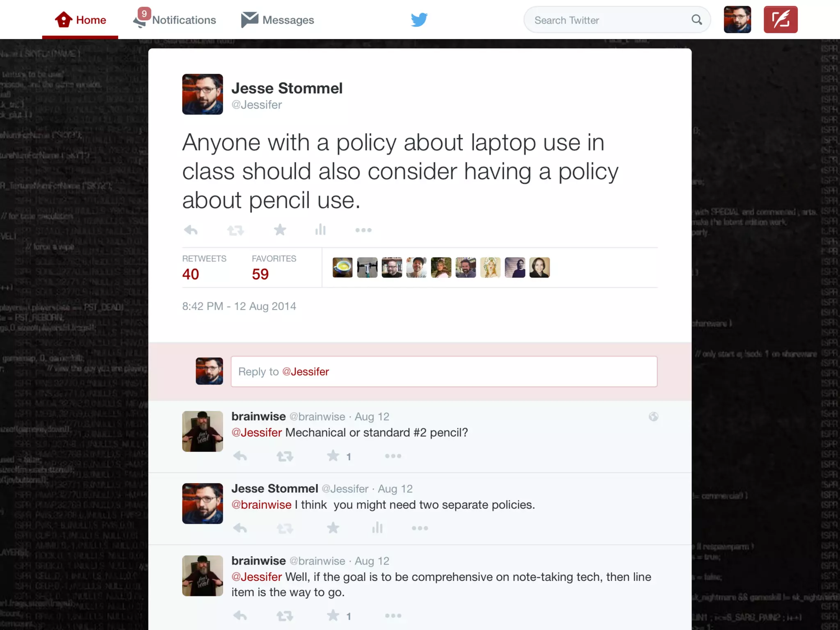The width and height of the screenshot is (840, 630).
Task: Go to the Home tab
Action: tap(80, 20)
